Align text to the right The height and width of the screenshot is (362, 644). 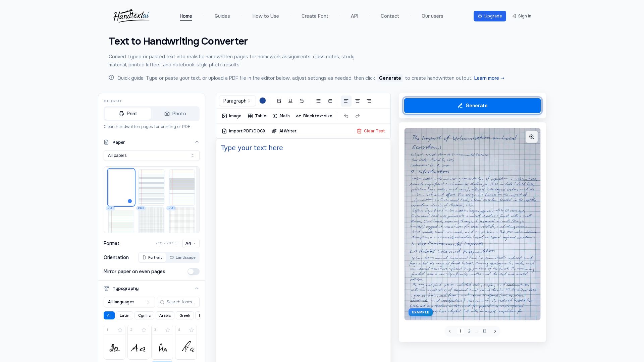point(369,101)
